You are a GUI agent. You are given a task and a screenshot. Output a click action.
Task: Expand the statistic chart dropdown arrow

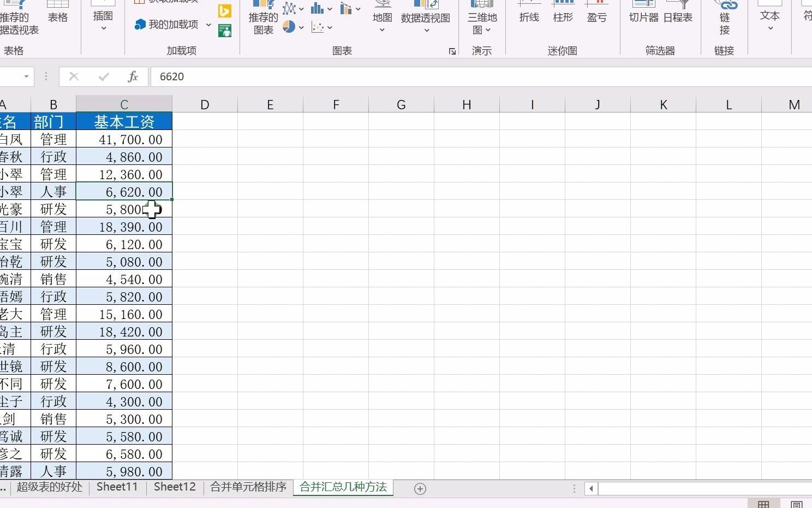coord(330,9)
